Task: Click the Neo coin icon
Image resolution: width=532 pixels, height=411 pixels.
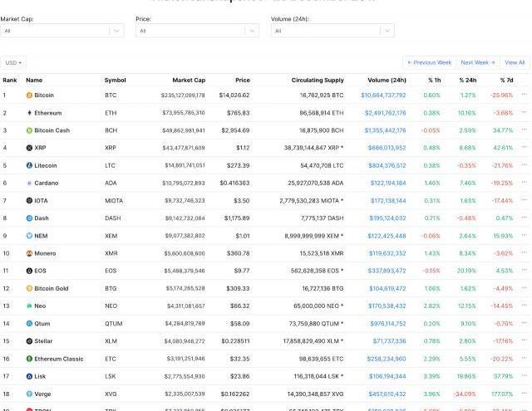Action: coord(29,306)
